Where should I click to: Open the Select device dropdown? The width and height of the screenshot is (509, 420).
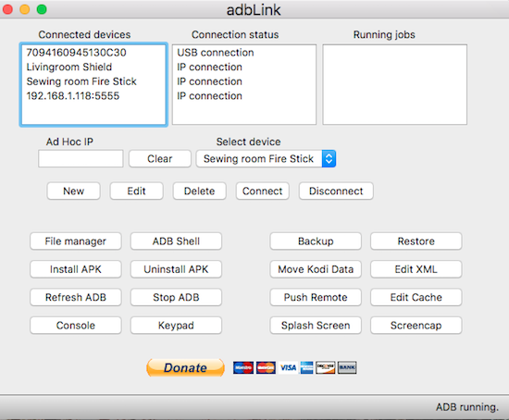tap(266, 159)
